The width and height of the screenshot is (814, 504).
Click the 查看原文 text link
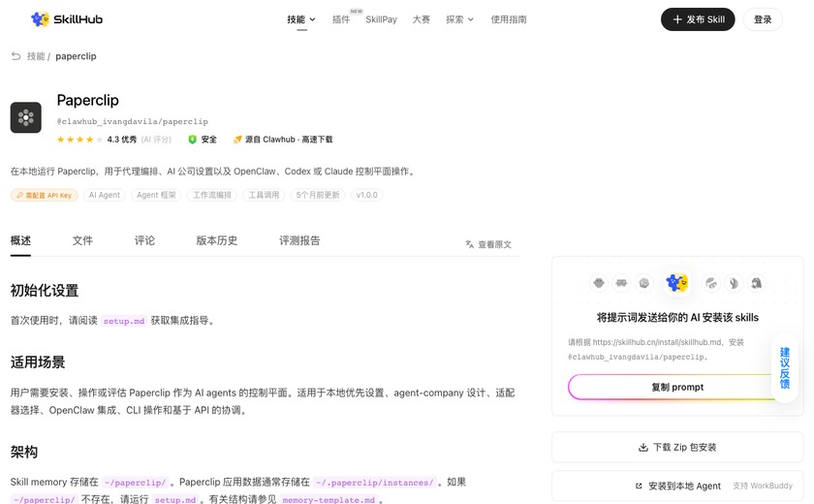click(x=494, y=244)
